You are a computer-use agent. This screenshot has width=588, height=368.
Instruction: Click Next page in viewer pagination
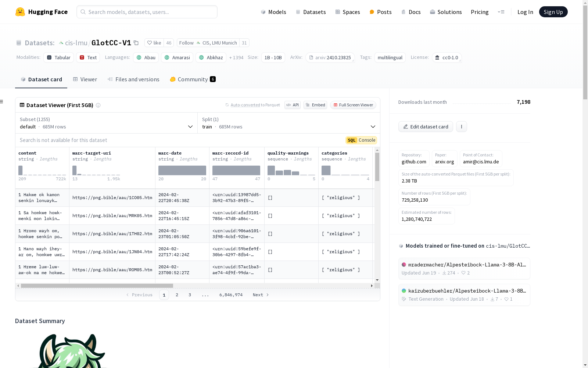(261, 295)
